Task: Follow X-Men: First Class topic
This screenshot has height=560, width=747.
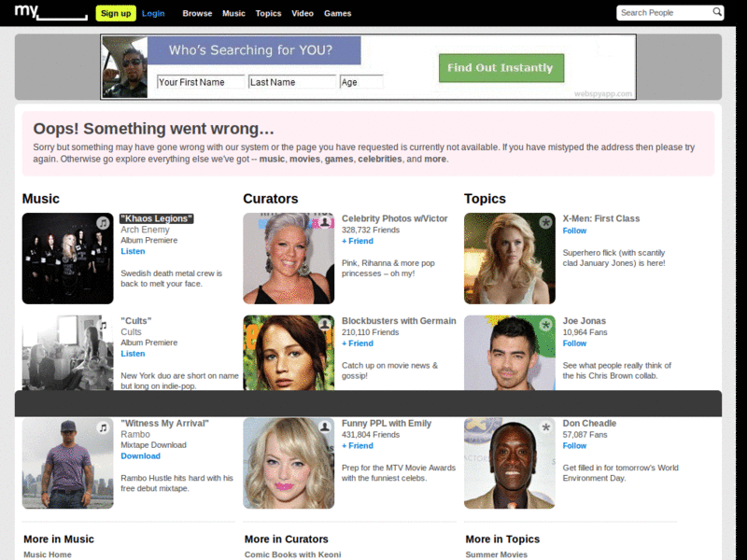Action: 574,231
